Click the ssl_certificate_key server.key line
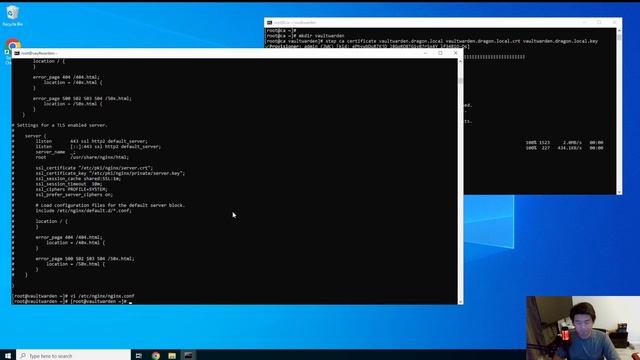This screenshot has width=640, height=360. (110, 173)
